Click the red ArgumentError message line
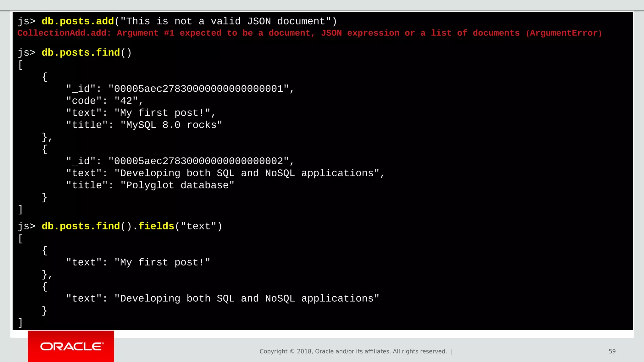Screen dimensions: 644x362 [309, 33]
